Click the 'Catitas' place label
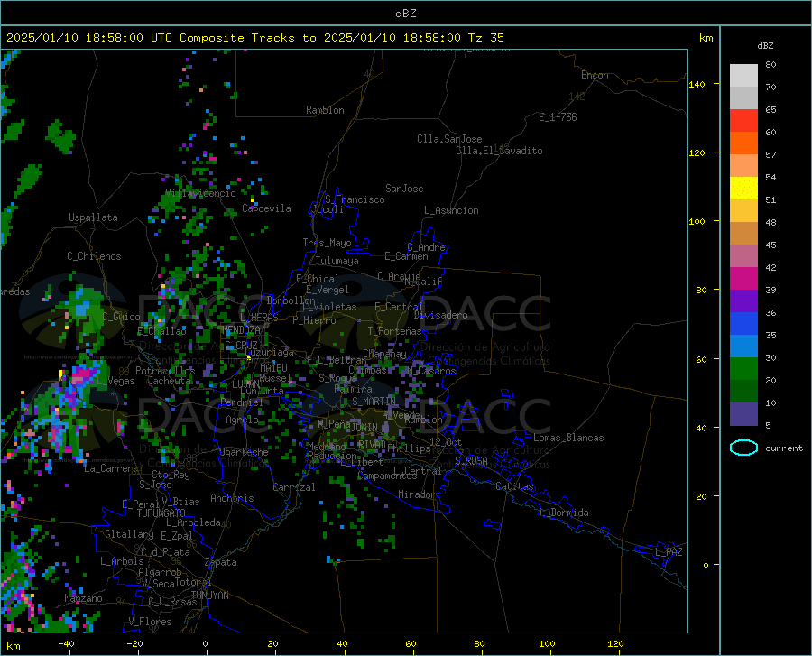This screenshot has width=812, height=656. (x=515, y=486)
